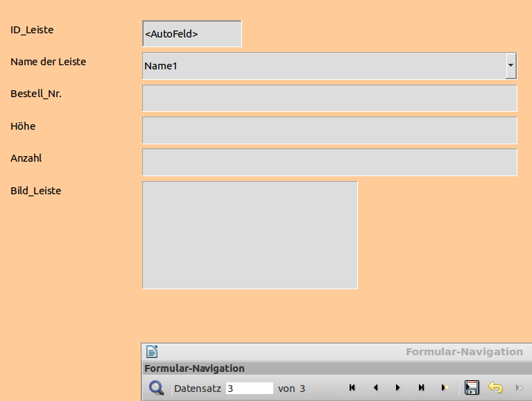Undo data entry with yellow arrow
The width and height of the screenshot is (532, 401).
tap(495, 387)
